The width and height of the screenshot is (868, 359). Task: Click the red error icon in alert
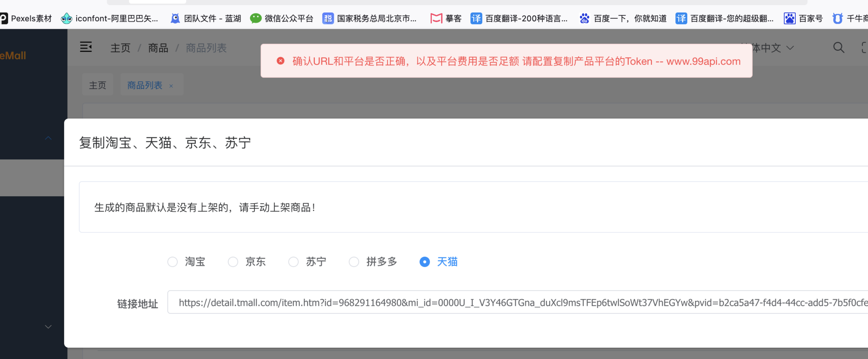280,61
